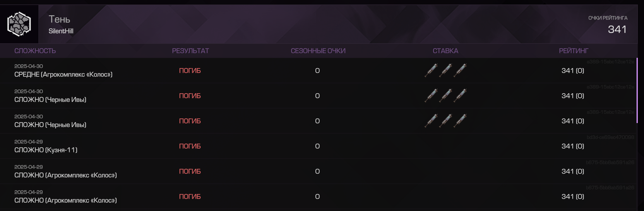Click the СЕЗОННЫЕ ОЧКИ column header
Image resolution: width=644 pixels, height=211 pixels.
(x=318, y=51)
